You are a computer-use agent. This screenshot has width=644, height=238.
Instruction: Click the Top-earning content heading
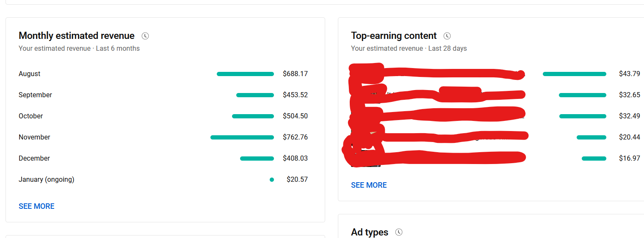(x=394, y=36)
